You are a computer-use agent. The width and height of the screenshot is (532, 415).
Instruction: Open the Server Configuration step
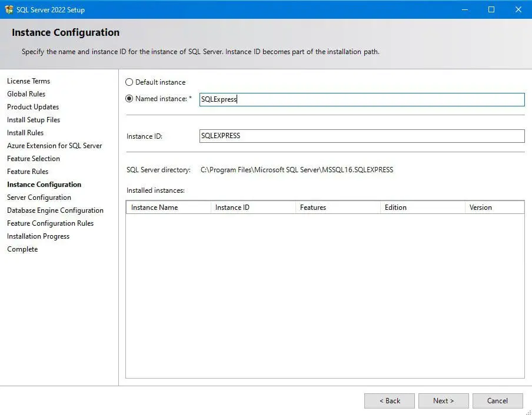(x=39, y=197)
